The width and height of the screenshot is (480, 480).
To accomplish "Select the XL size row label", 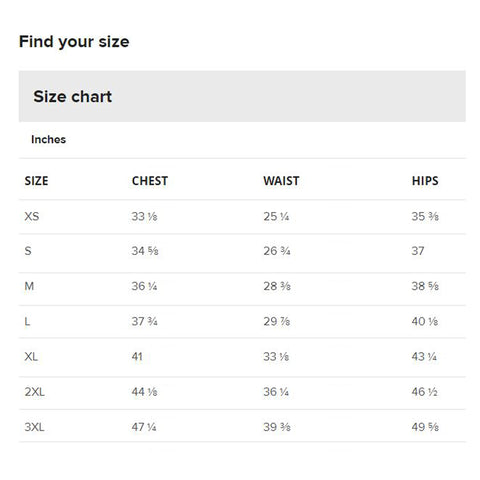I will click(31, 357).
